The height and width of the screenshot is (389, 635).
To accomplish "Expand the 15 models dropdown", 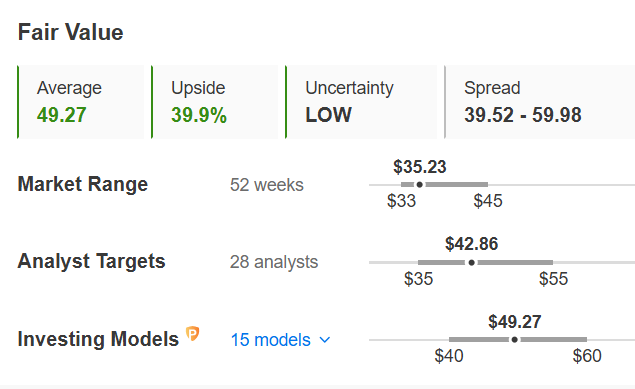I will 281,340.
